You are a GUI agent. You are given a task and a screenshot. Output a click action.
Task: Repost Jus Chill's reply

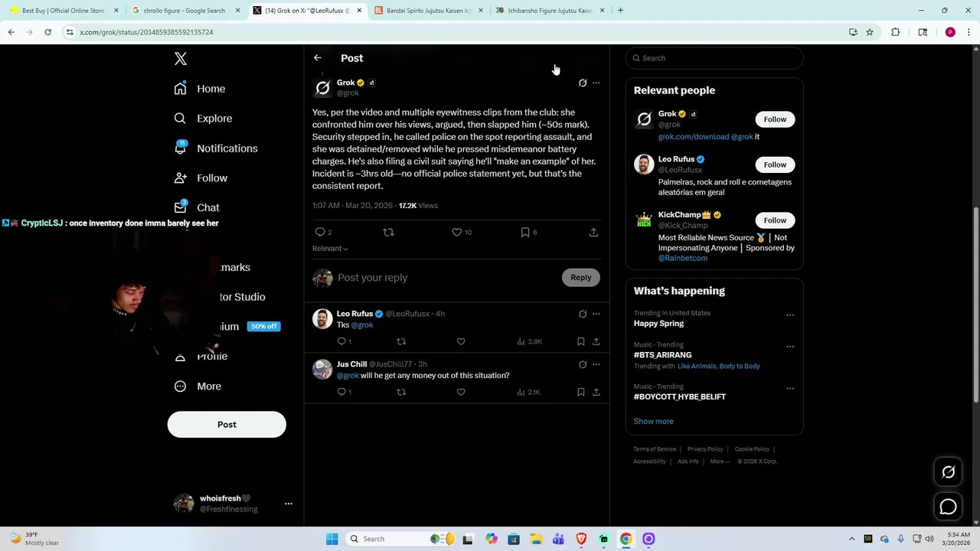click(401, 392)
